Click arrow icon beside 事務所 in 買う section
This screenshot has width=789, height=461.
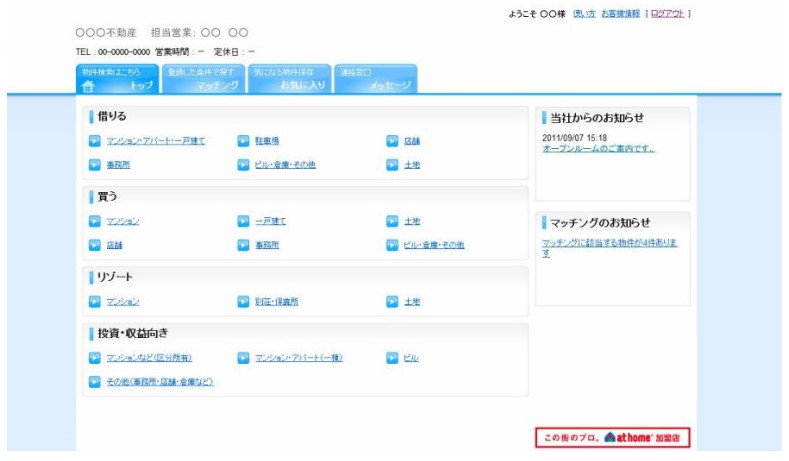(x=243, y=245)
